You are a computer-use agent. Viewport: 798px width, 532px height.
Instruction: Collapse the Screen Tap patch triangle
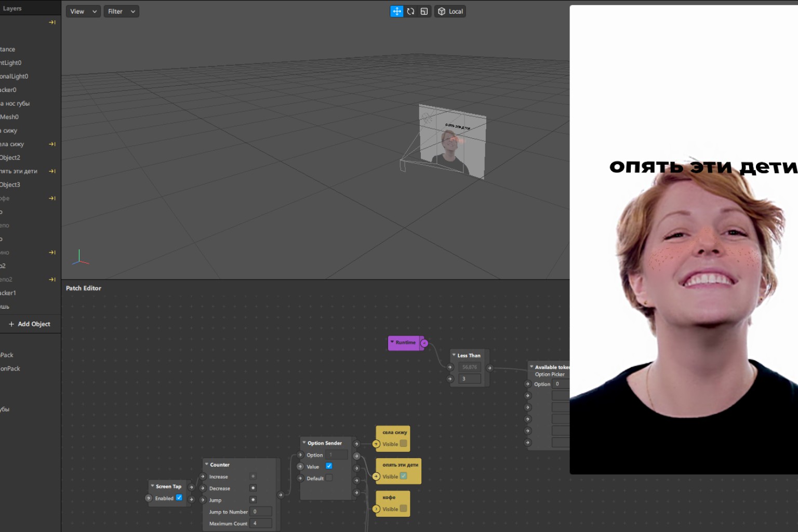[x=152, y=486]
